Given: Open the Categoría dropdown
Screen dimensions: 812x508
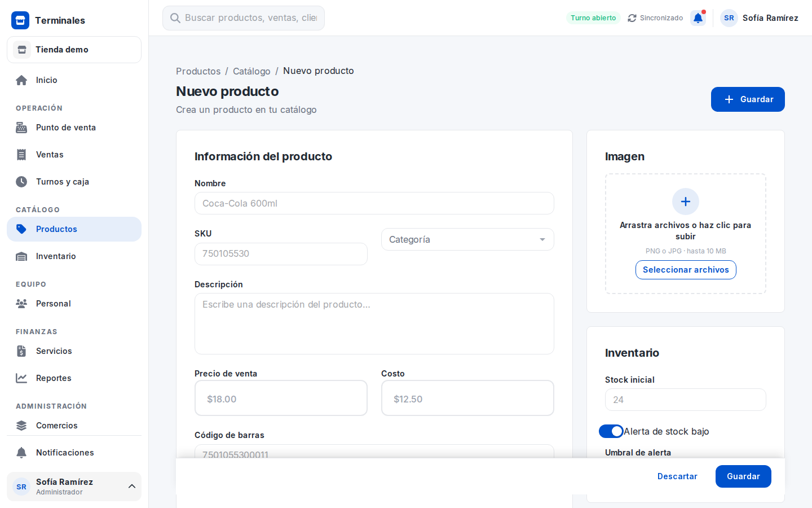Looking at the screenshot, I should [467, 239].
